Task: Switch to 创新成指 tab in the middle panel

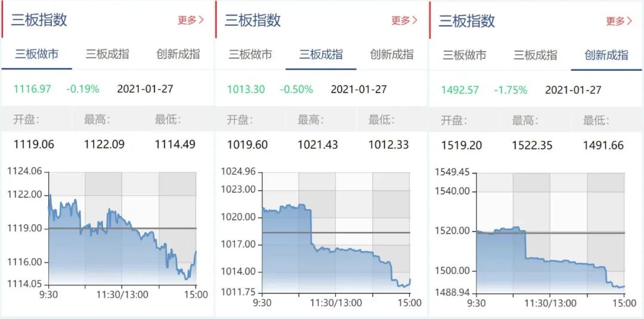Action: click(392, 54)
